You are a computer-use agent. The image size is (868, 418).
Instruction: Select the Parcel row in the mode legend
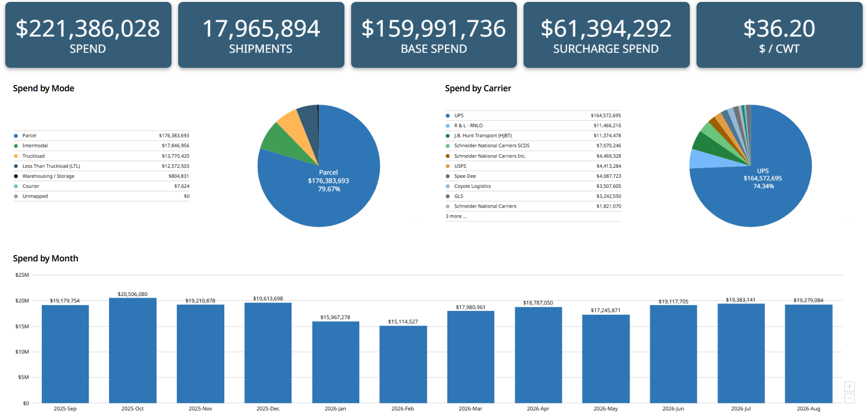pos(101,135)
